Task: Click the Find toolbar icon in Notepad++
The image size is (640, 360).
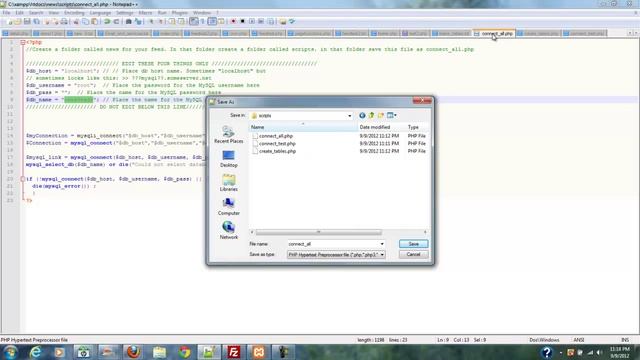Action: click(x=129, y=21)
